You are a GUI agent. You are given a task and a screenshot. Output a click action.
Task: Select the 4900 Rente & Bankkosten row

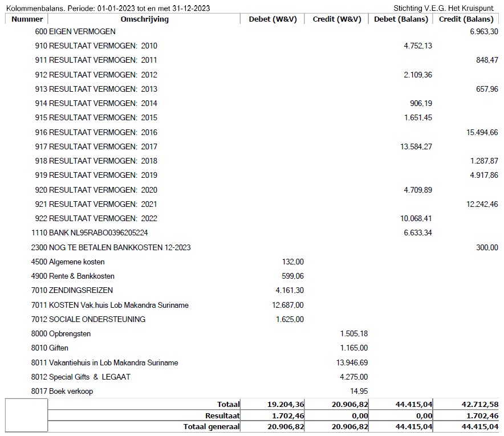pos(72,276)
